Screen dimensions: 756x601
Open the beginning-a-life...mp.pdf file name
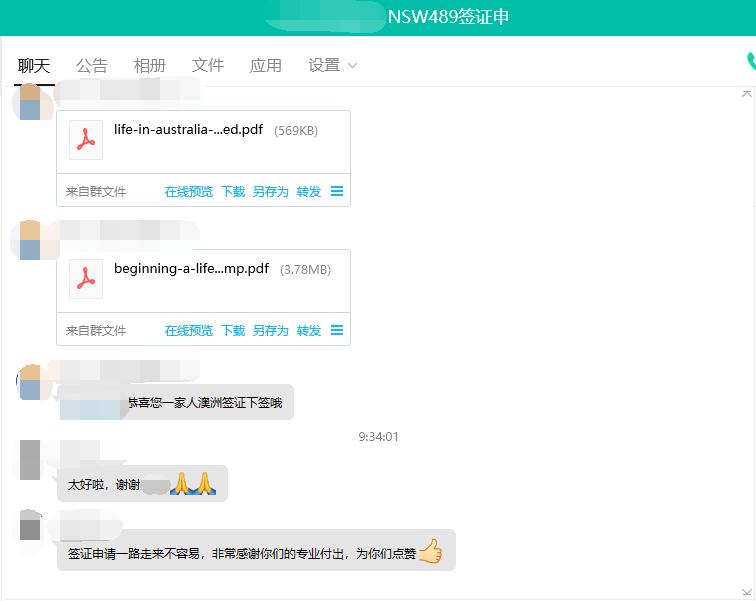(191, 269)
